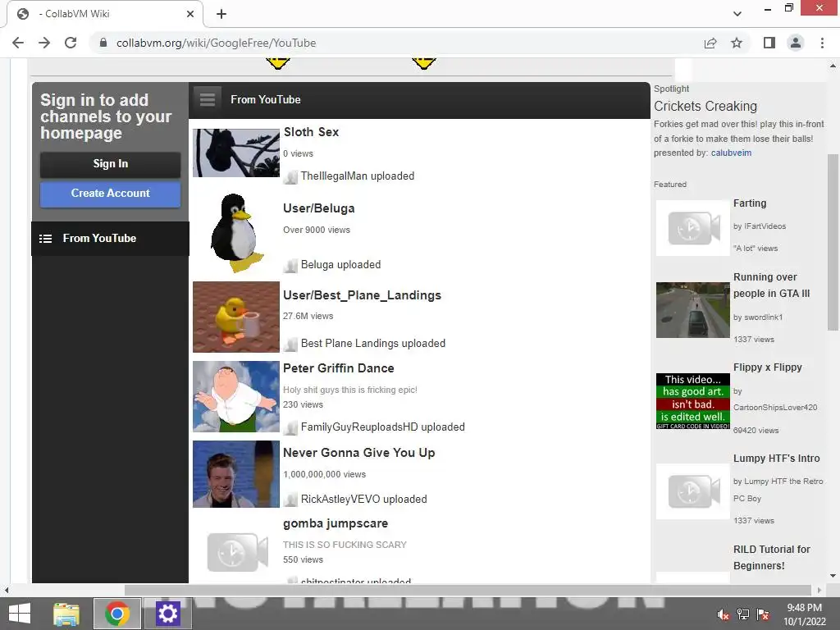
Task: Select the CollabVM Wiki tab
Action: click(x=105, y=14)
